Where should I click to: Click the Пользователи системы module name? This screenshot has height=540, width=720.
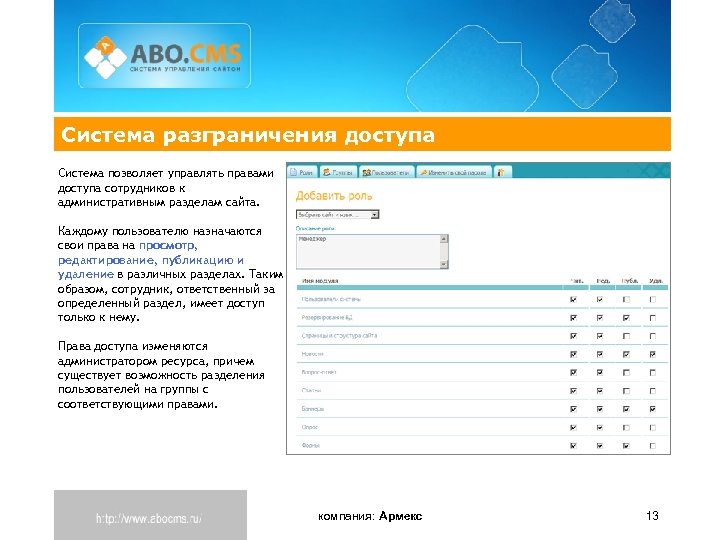(331, 299)
